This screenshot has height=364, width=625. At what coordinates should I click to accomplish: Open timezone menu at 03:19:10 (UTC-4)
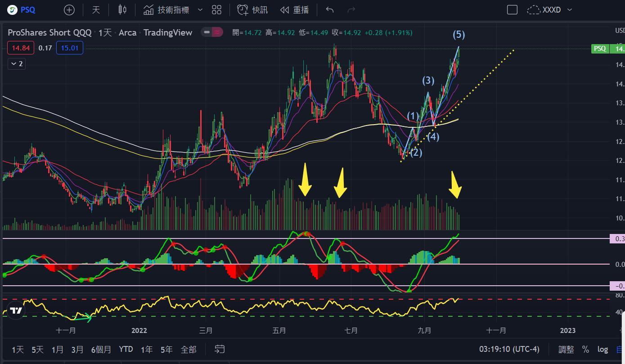point(509,349)
